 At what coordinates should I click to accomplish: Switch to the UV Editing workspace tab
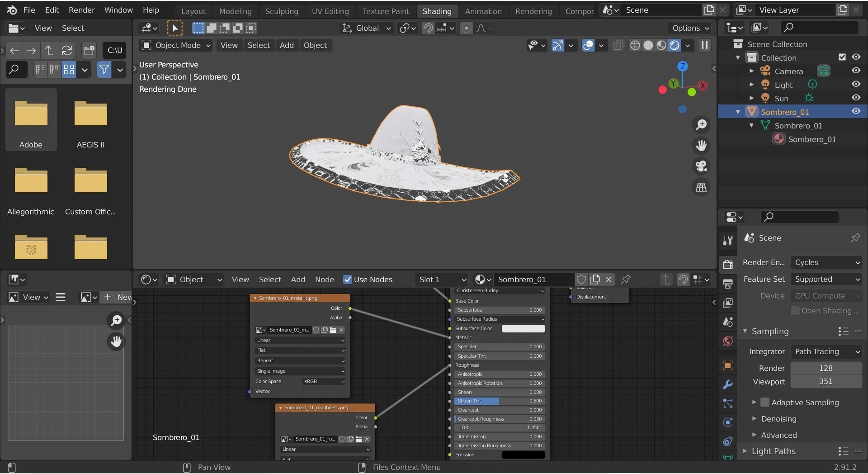tap(330, 11)
